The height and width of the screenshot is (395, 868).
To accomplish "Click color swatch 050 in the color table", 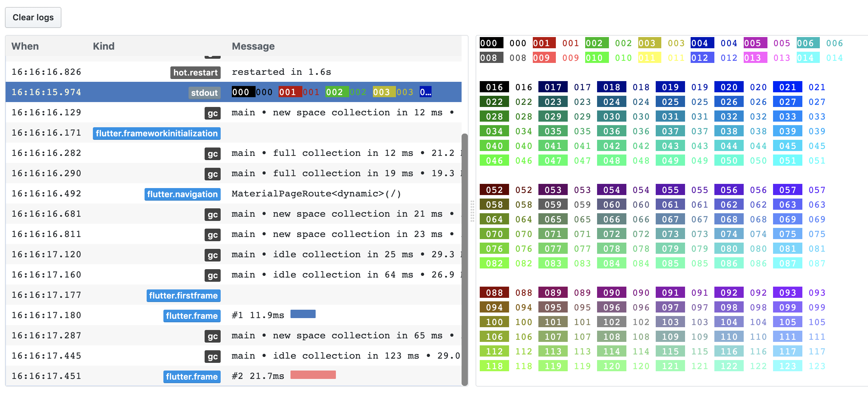I will [x=728, y=160].
